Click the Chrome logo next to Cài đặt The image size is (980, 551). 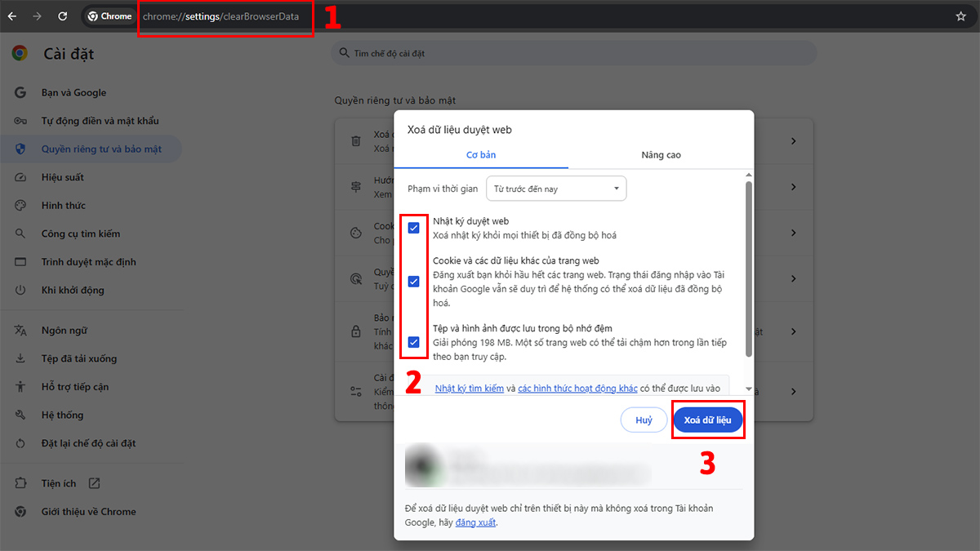tap(20, 53)
